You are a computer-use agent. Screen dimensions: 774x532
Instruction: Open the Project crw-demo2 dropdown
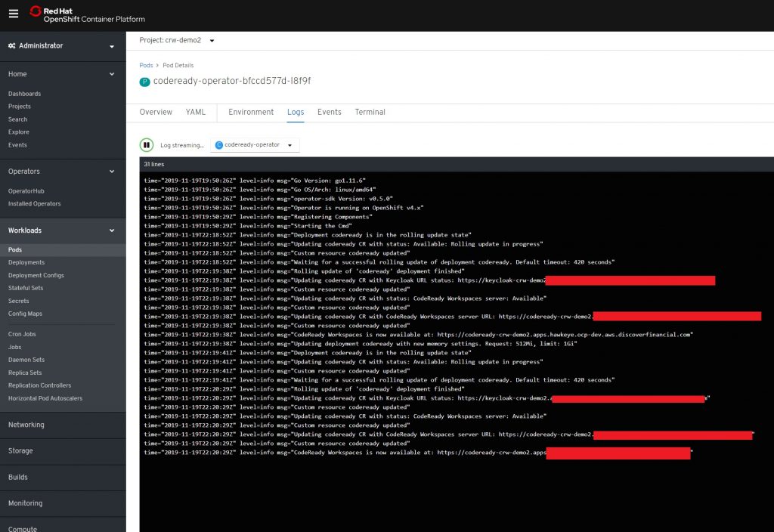point(177,40)
